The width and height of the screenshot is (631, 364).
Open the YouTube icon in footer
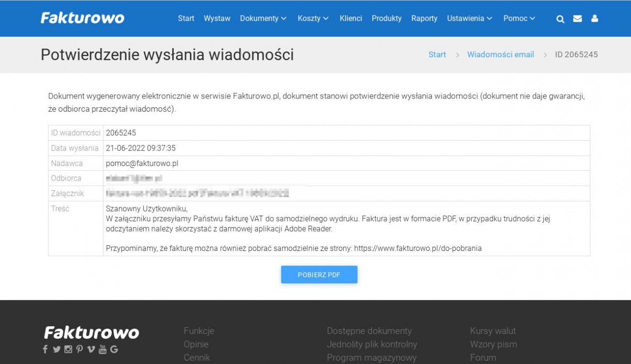102,349
